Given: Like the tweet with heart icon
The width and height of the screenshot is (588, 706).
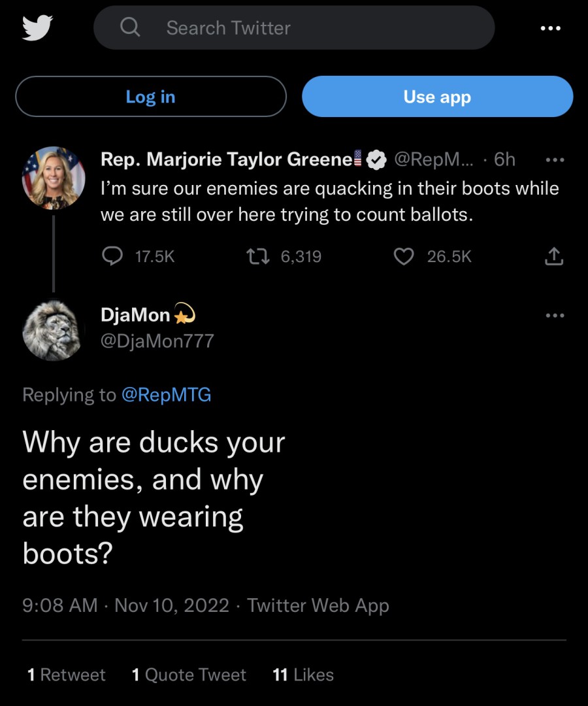Looking at the screenshot, I should [x=404, y=257].
